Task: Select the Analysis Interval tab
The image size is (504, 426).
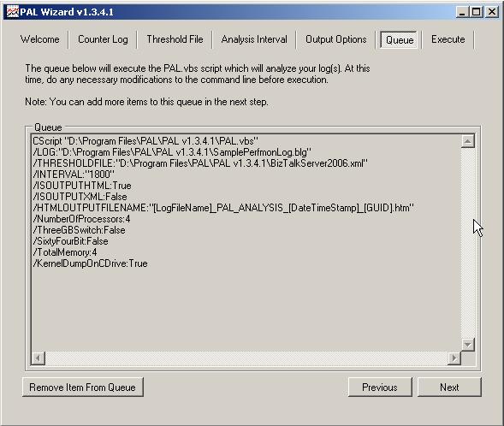Action: (x=254, y=39)
